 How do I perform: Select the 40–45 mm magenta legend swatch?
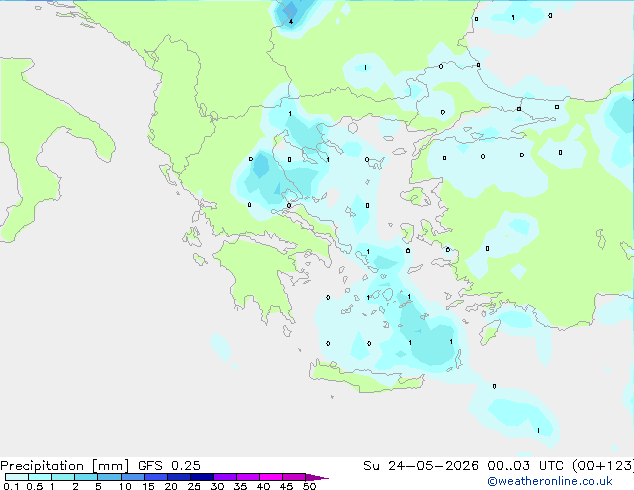[x=271, y=477]
